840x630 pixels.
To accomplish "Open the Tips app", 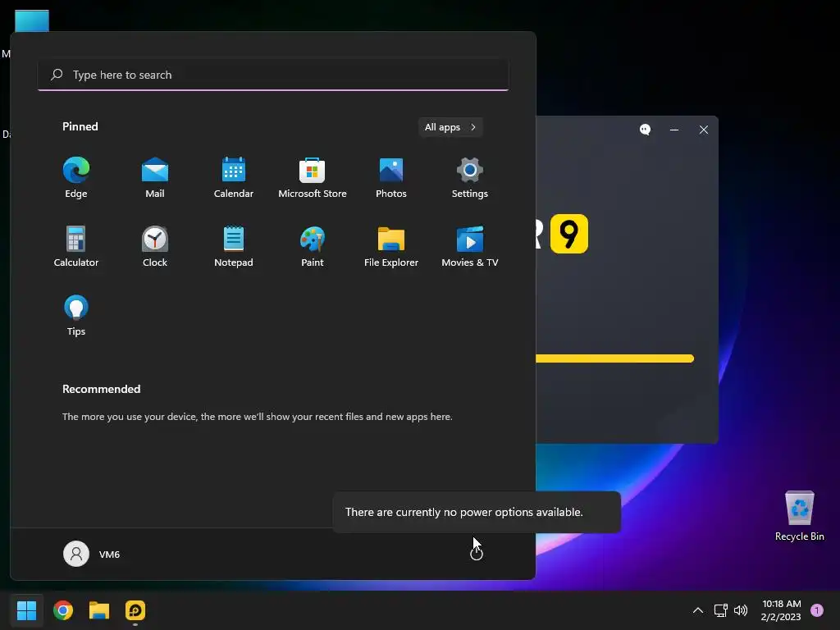I will (x=76, y=316).
